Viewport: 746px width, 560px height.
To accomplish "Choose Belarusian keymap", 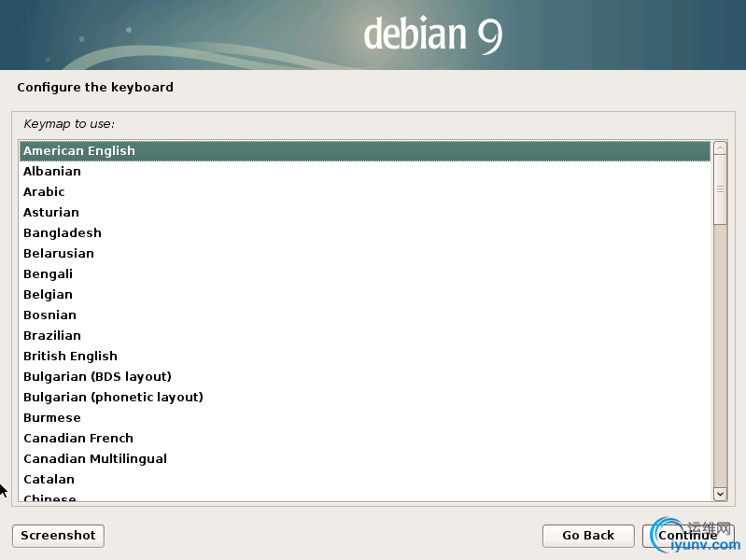I will [365, 253].
